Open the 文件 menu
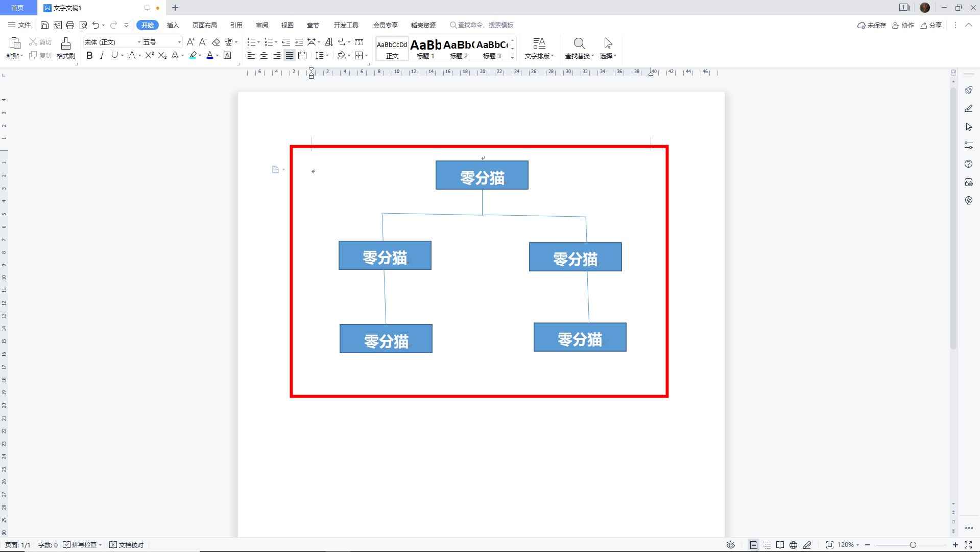 (x=19, y=25)
